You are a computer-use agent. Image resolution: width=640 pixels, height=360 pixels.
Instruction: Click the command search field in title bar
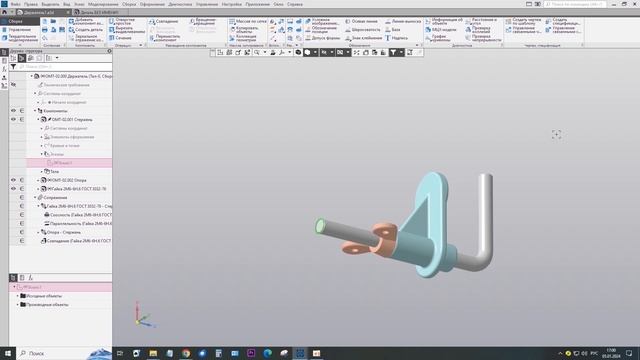pyautogui.click(x=575, y=4)
